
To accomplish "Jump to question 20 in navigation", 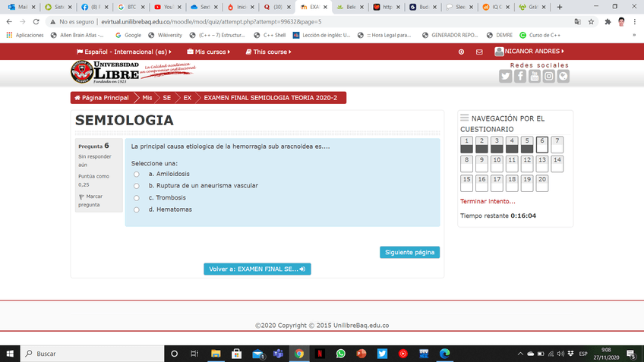I will pyautogui.click(x=542, y=184).
